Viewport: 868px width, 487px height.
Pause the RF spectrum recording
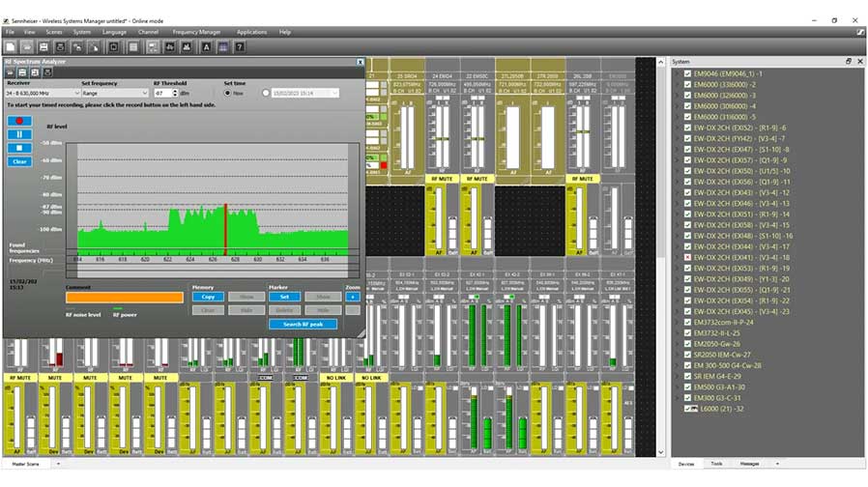pos(19,134)
